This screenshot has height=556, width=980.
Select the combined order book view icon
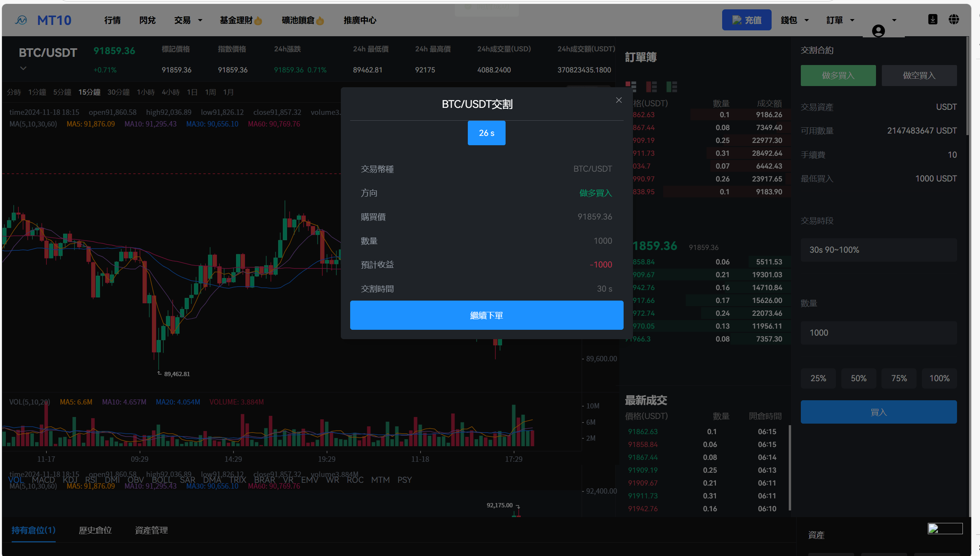pos(631,86)
